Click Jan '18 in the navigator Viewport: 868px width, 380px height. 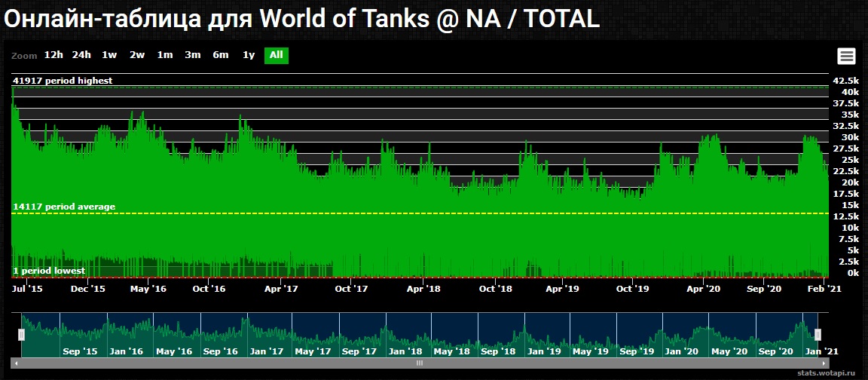(405, 352)
